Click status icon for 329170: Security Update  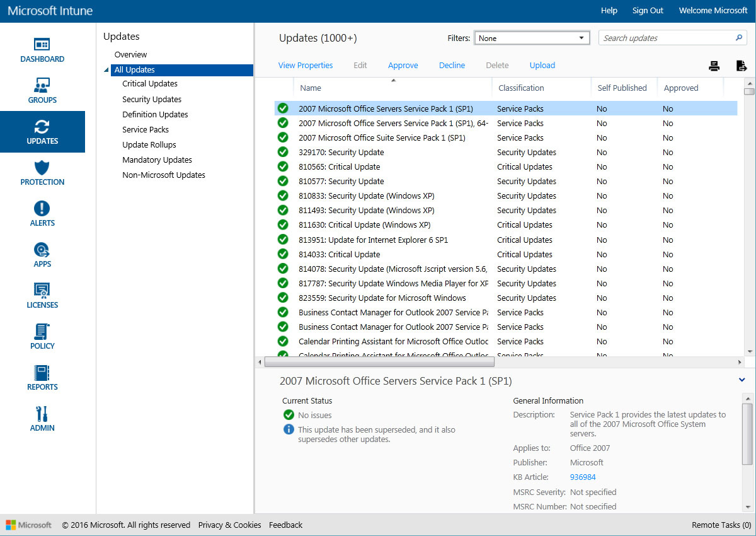[x=283, y=152]
